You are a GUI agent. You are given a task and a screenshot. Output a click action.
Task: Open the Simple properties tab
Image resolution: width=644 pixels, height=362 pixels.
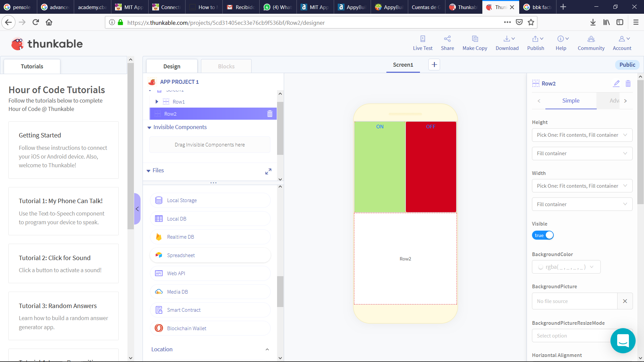pos(571,101)
